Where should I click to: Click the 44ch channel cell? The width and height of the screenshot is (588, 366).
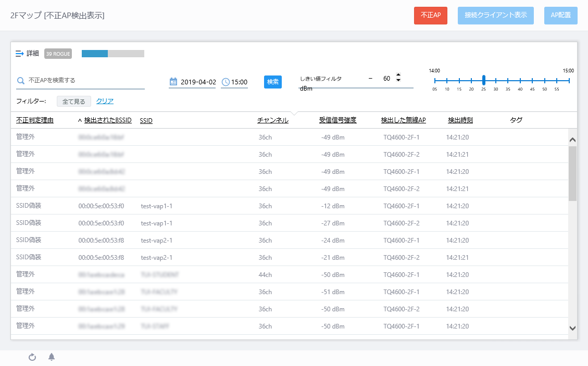click(265, 275)
